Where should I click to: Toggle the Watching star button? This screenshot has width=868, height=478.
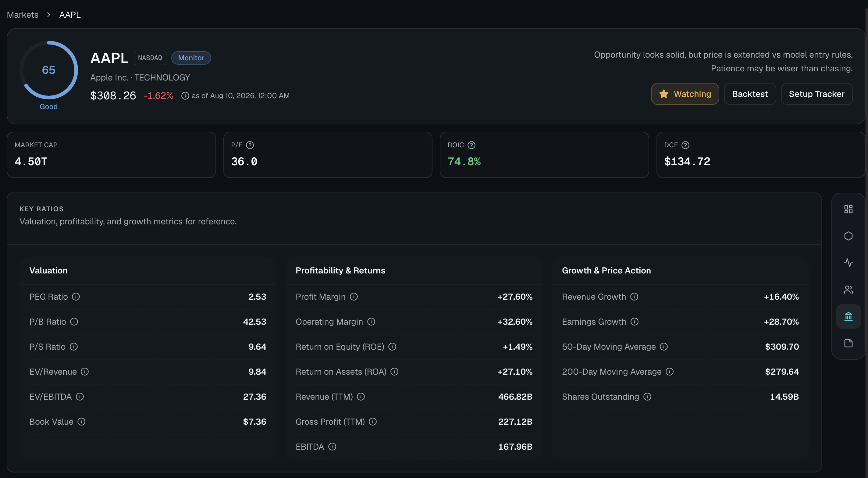coord(685,94)
